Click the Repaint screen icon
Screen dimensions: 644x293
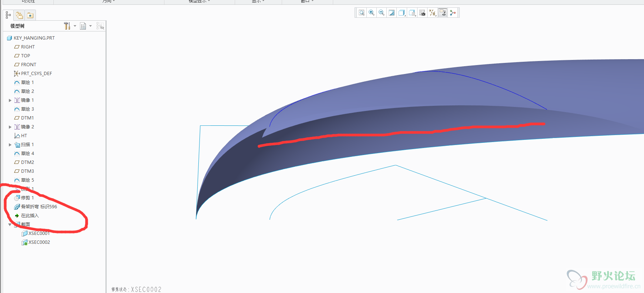point(392,13)
